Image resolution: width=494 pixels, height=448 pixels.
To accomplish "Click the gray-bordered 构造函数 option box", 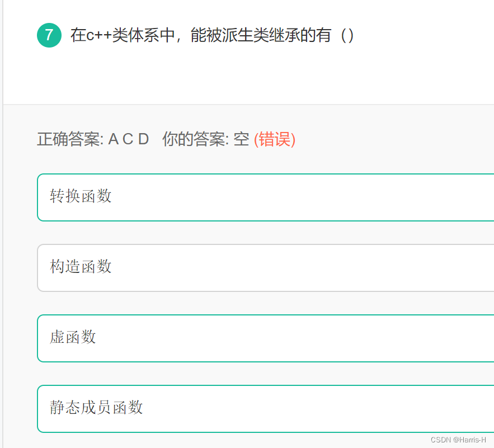I will point(252,267).
